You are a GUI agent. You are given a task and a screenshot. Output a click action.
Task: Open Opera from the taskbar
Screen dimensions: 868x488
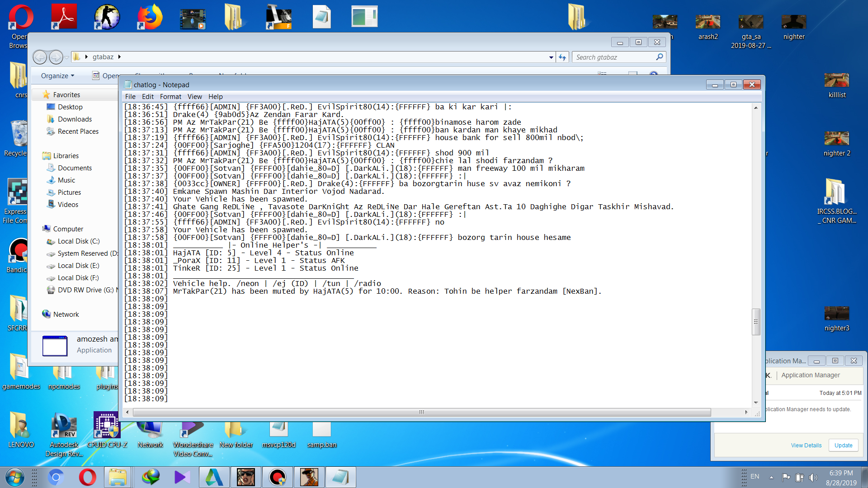tap(88, 477)
